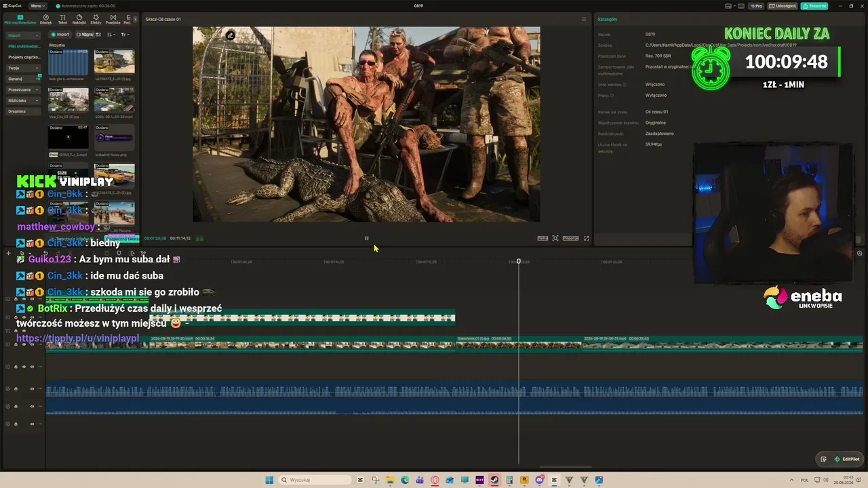Mute the empty bottom audio track
The image size is (868, 488).
click(x=32, y=424)
